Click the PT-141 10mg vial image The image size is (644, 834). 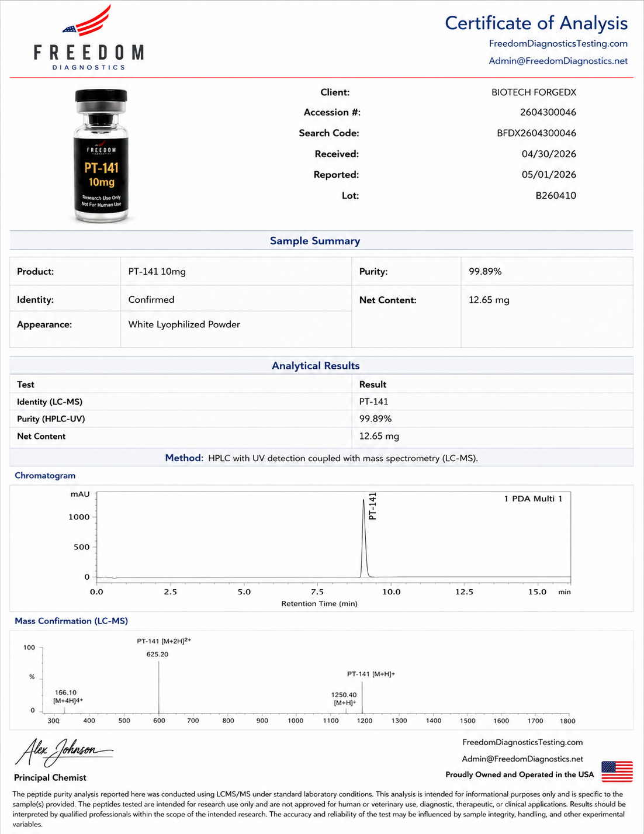pyautogui.click(x=101, y=155)
